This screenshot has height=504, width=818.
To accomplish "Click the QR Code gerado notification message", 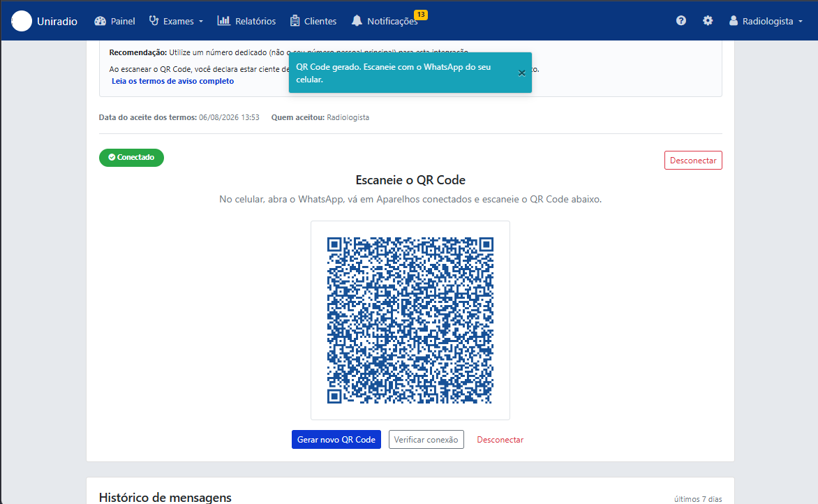I will tap(394, 73).
